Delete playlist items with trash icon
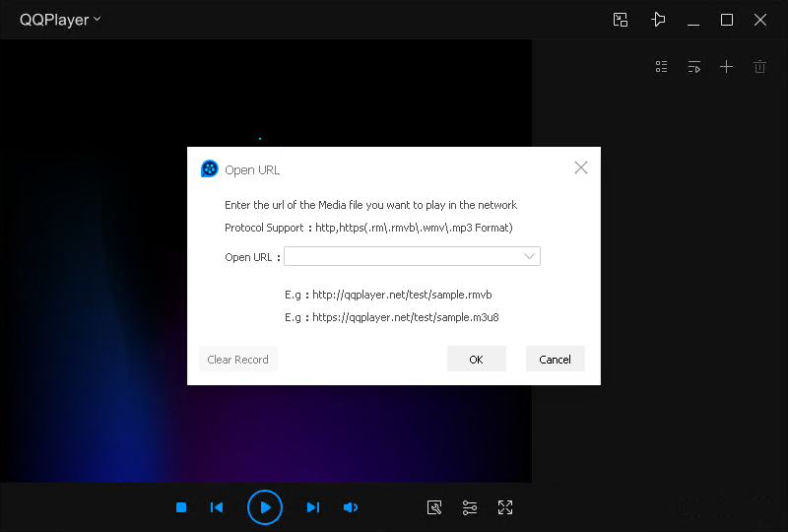The height and width of the screenshot is (532, 788). click(x=759, y=66)
